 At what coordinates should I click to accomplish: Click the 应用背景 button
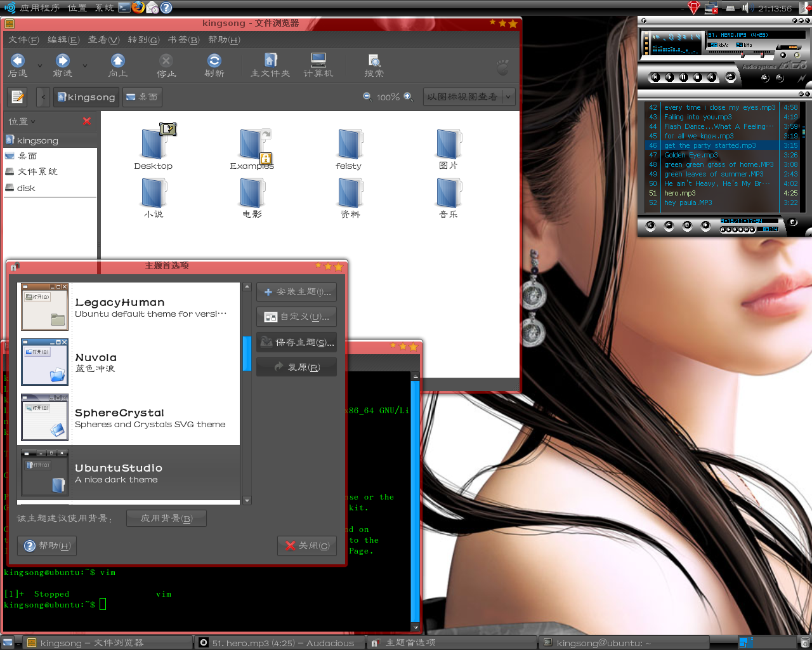point(166,519)
